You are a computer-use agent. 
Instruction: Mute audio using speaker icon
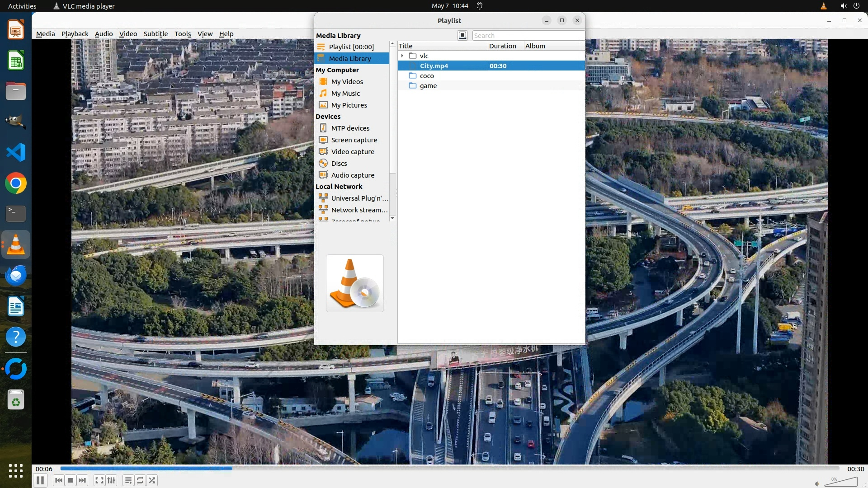pos(816,483)
